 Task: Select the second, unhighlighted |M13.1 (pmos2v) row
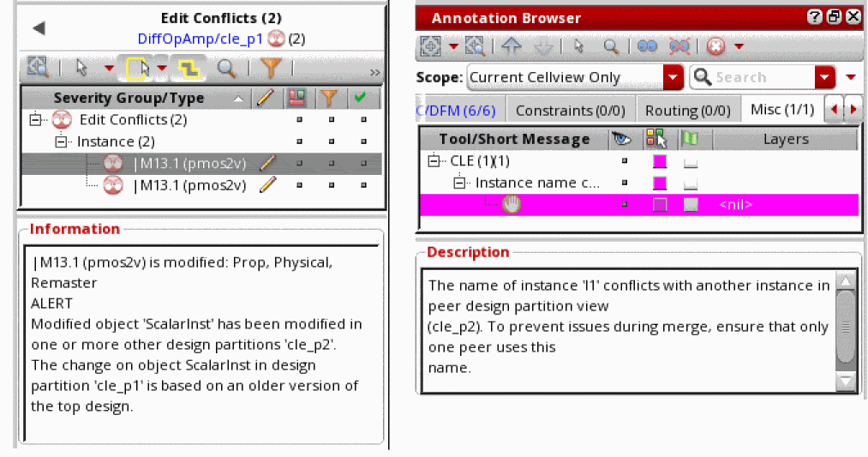tap(201, 185)
